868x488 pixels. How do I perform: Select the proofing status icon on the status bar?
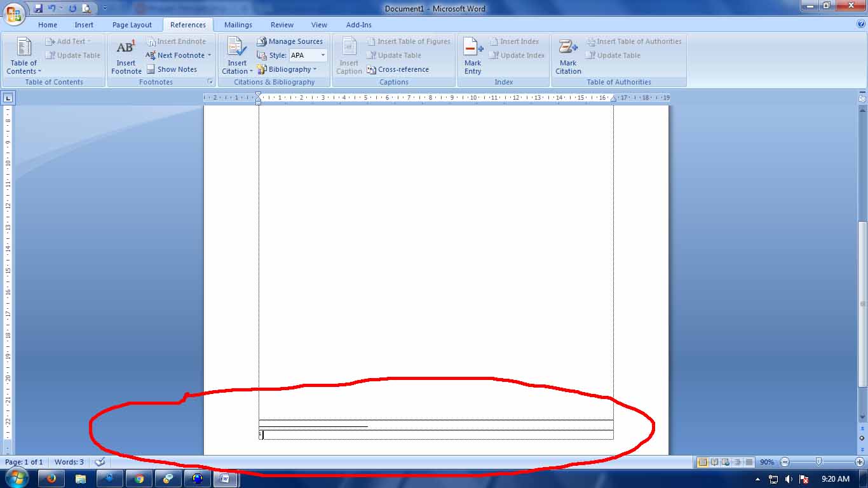(100, 462)
